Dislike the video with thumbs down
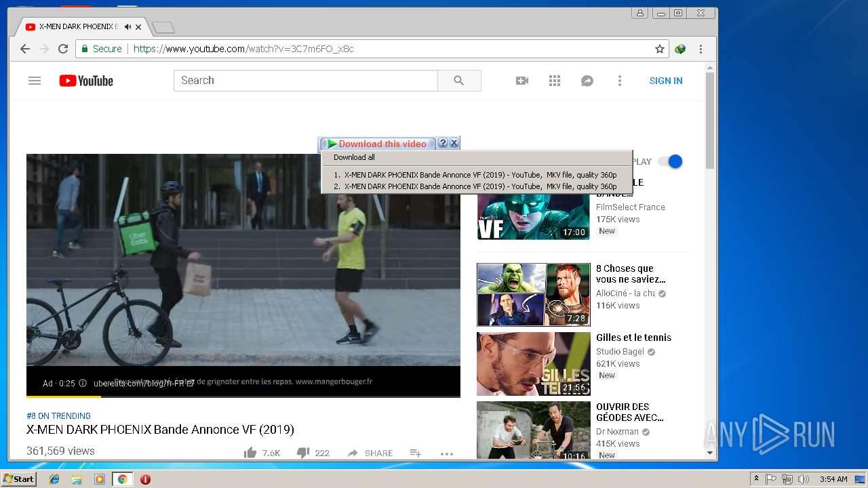 click(303, 453)
